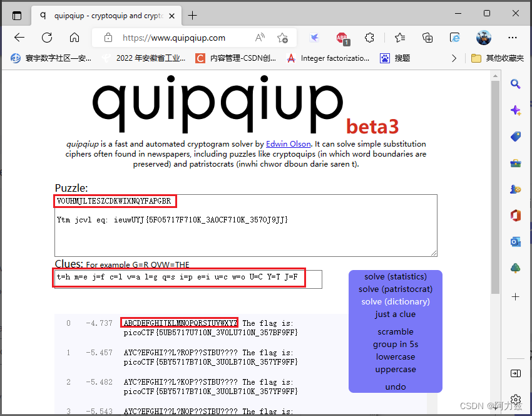Click inside the Puzzle text area
This screenshot has width=532, height=416.
[x=245, y=225]
